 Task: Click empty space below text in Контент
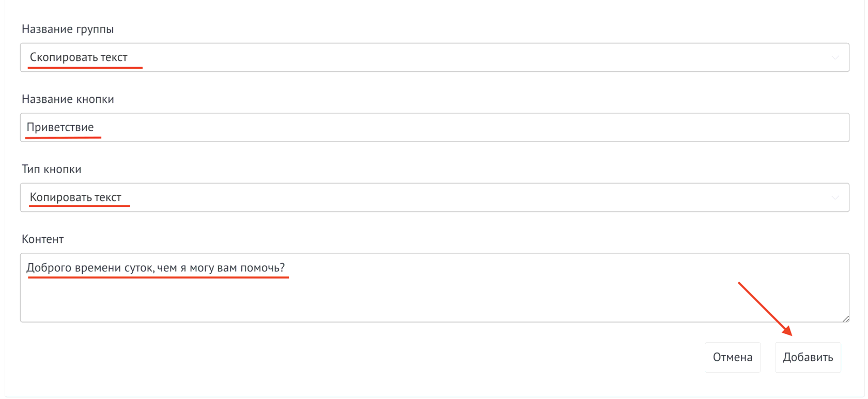coord(362,302)
